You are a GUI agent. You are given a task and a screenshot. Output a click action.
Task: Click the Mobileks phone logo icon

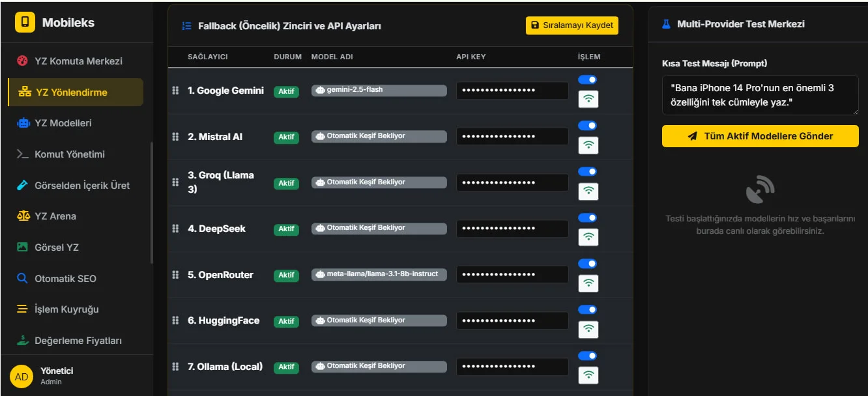[25, 22]
